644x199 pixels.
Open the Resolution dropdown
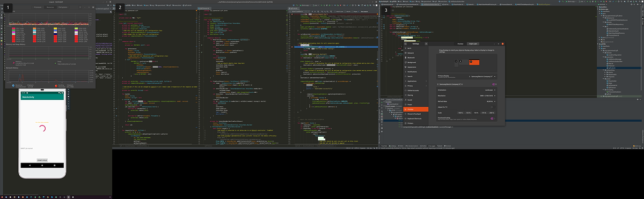click(466, 95)
